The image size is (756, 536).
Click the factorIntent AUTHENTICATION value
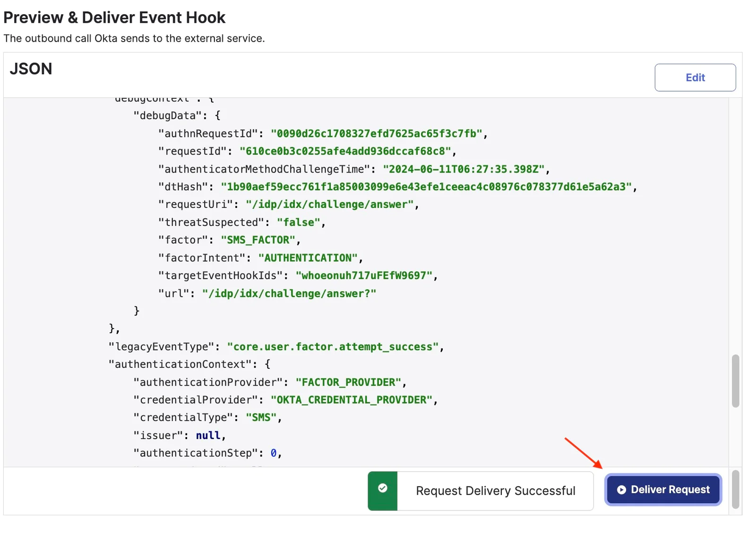308,258
